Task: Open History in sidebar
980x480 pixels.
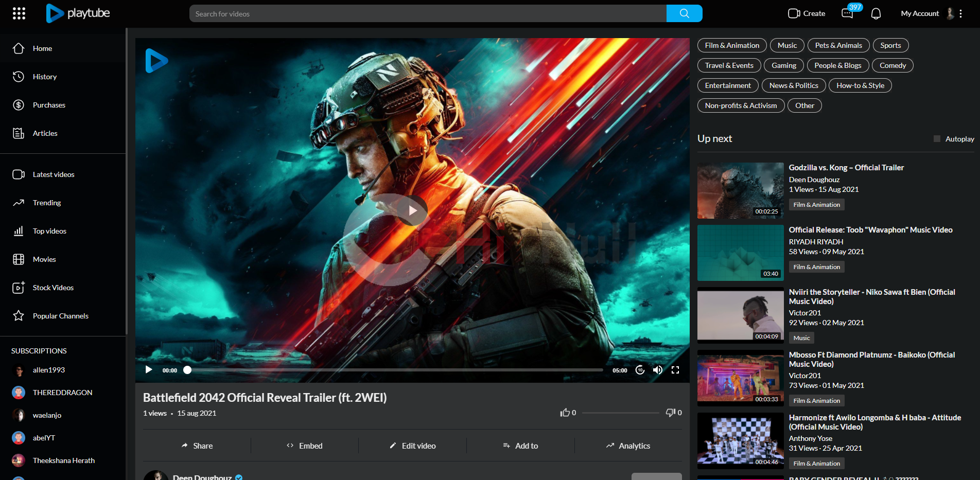Action: coord(63,77)
